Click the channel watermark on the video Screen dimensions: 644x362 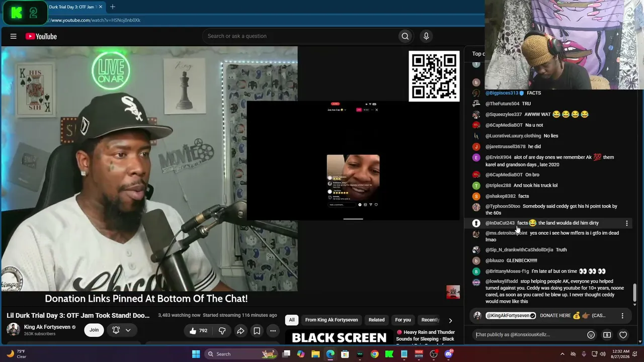point(453,292)
